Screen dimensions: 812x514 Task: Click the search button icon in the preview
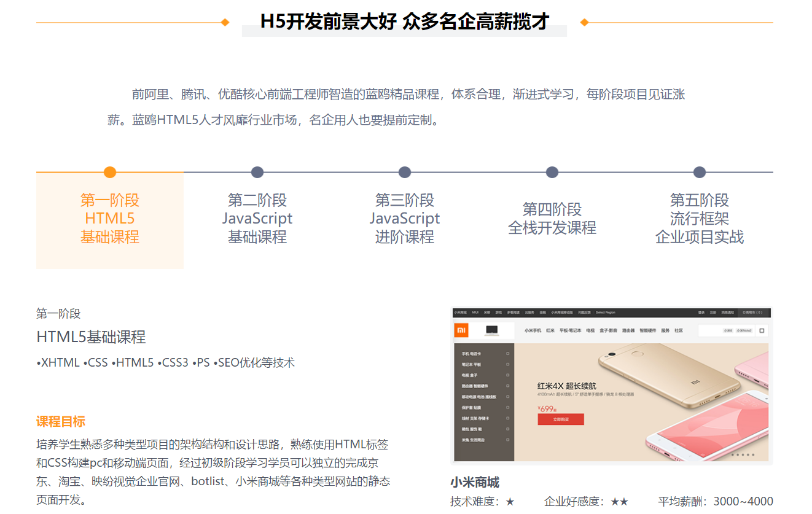[x=762, y=330]
